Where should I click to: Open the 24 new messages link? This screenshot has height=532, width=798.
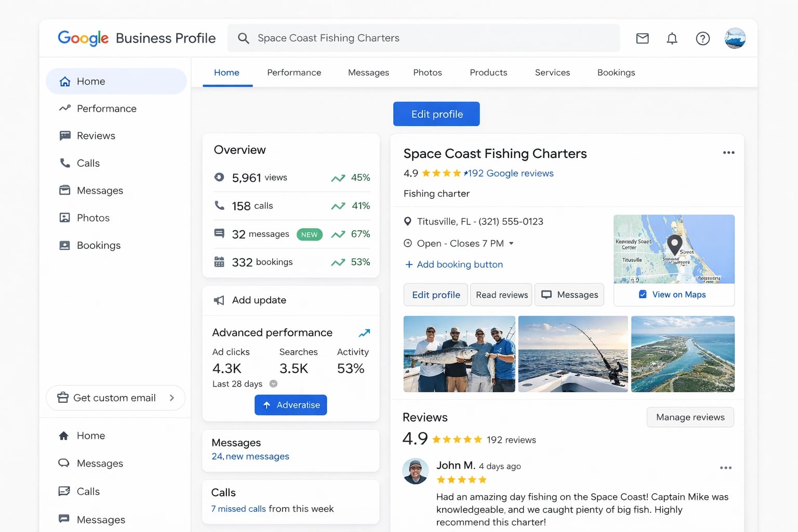click(250, 456)
